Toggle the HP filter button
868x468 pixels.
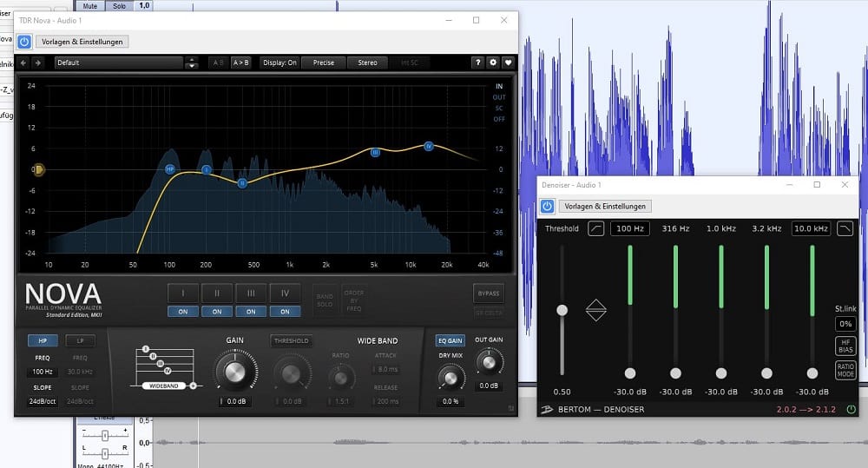(43, 340)
